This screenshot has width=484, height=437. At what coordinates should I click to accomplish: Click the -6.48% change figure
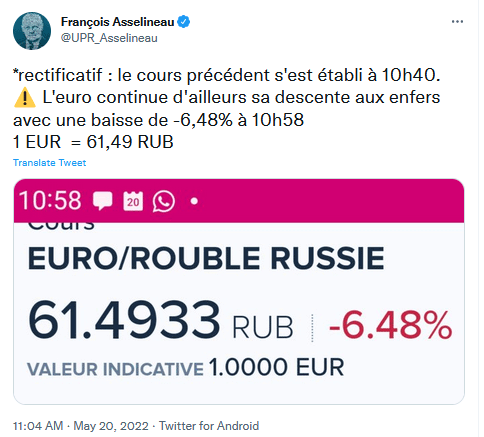pyautogui.click(x=390, y=325)
